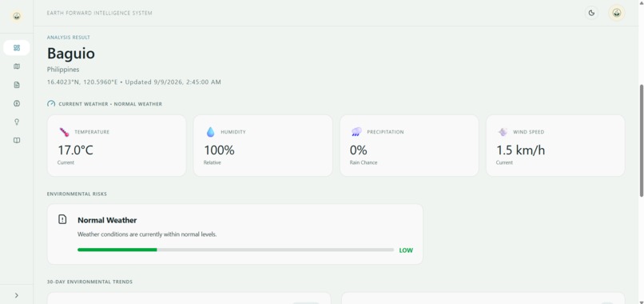Click the Baguio city heading

click(71, 54)
